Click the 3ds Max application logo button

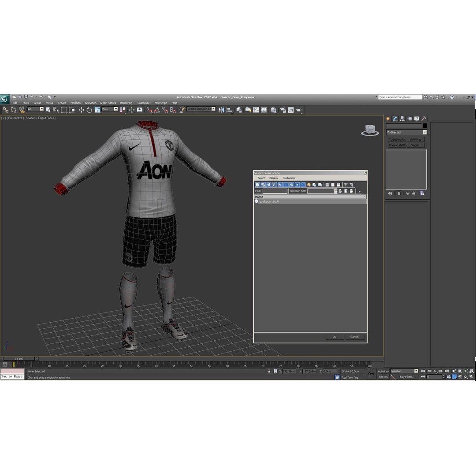(x=4, y=99)
